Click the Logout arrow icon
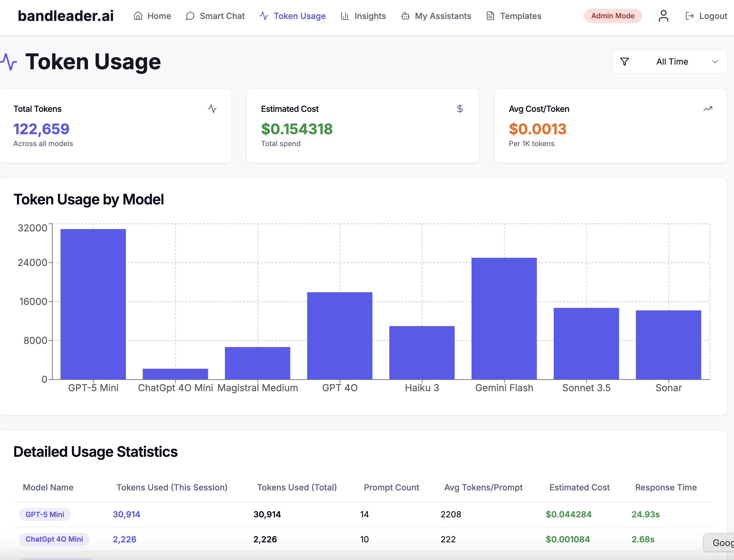Viewport: 734px width, 560px height. pyautogui.click(x=689, y=16)
